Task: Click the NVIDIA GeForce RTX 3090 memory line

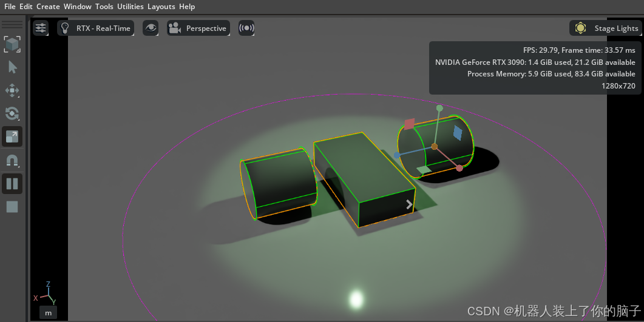Action: tap(535, 62)
